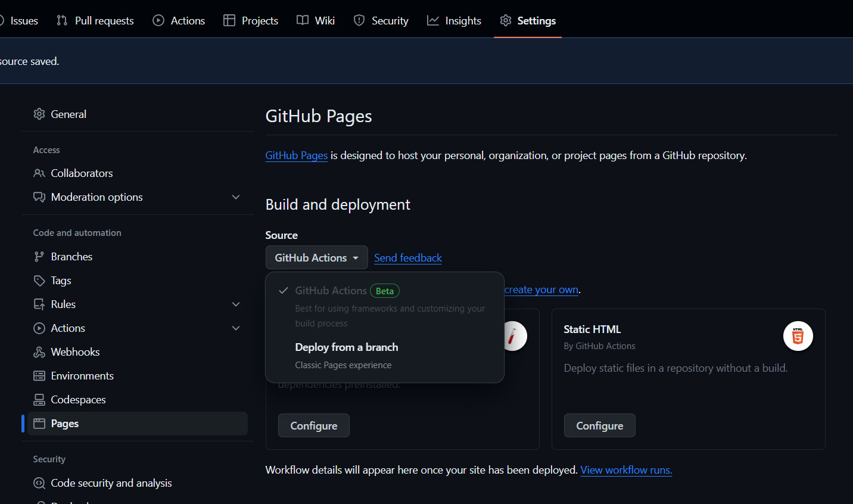Viewport: 853px width, 504px height.
Task: Switch to the Actions tab
Action: pyautogui.click(x=179, y=20)
